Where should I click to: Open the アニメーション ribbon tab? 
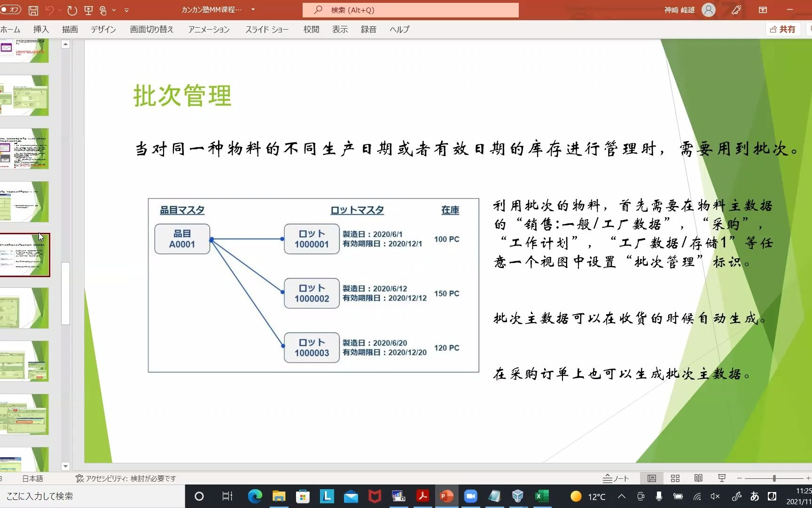209,29
